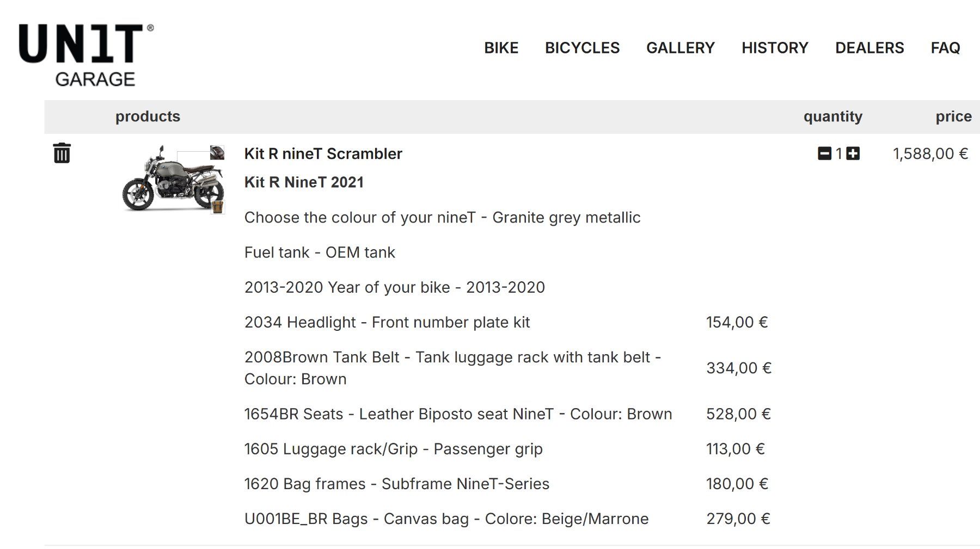Select the 154,00 € headlight price
The height and width of the screenshot is (549, 980).
(737, 322)
